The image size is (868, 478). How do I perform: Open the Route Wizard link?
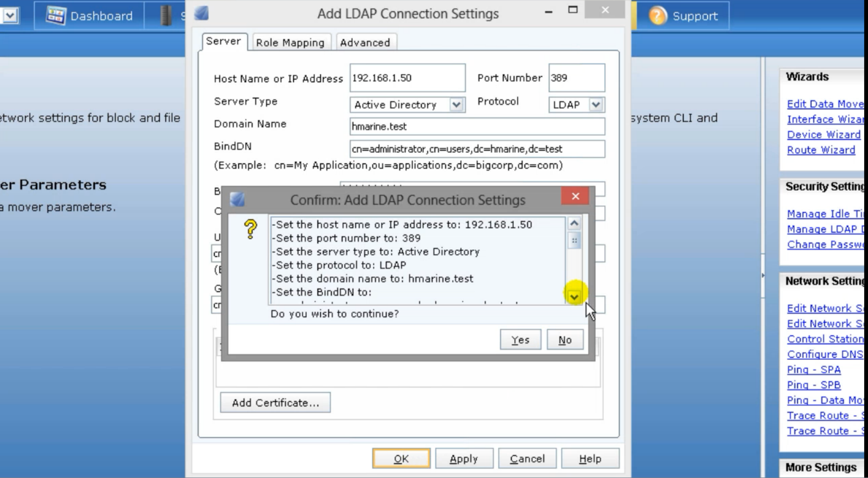[x=821, y=150]
